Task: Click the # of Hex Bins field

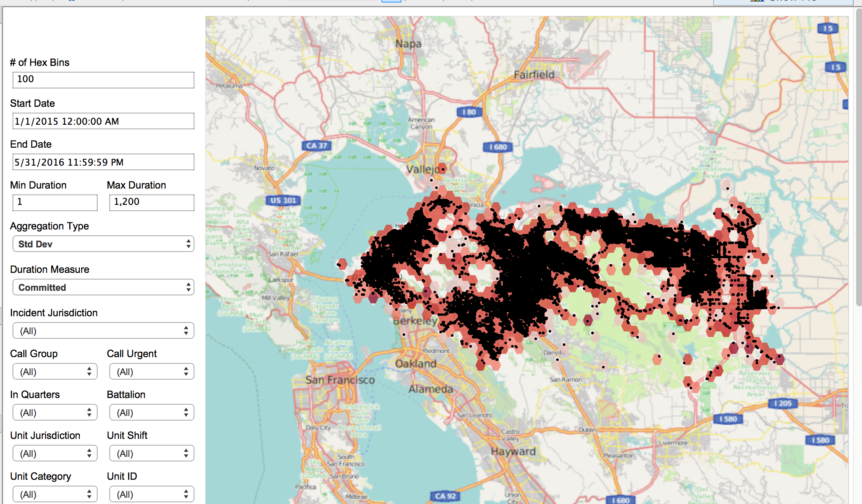Action: (x=103, y=80)
